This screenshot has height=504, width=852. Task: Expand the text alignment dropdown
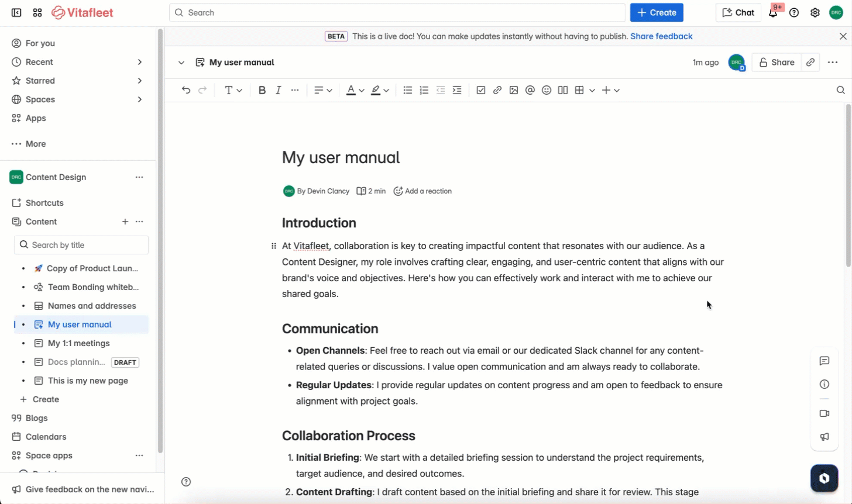[x=323, y=90]
